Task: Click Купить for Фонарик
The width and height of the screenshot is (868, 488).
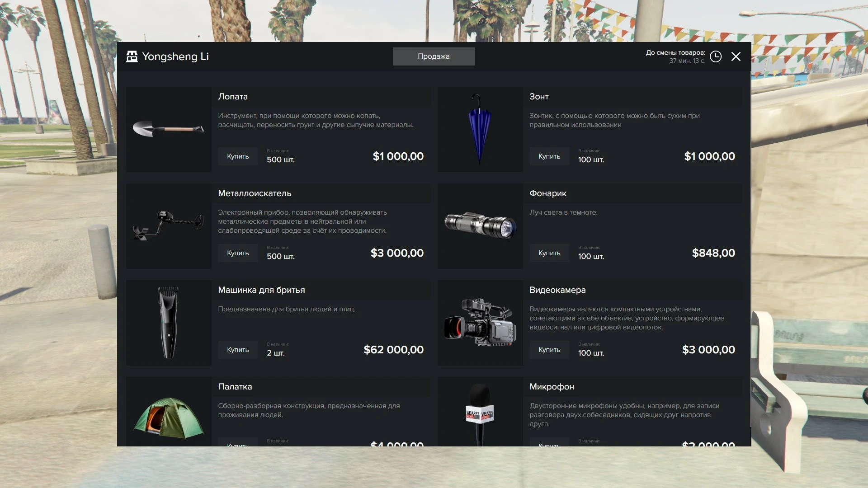Action: pos(549,253)
